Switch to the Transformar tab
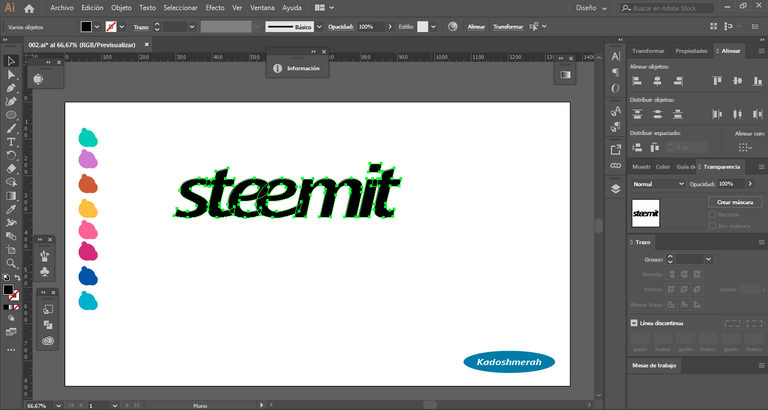Screen dimensions: 768x410 coord(648,51)
